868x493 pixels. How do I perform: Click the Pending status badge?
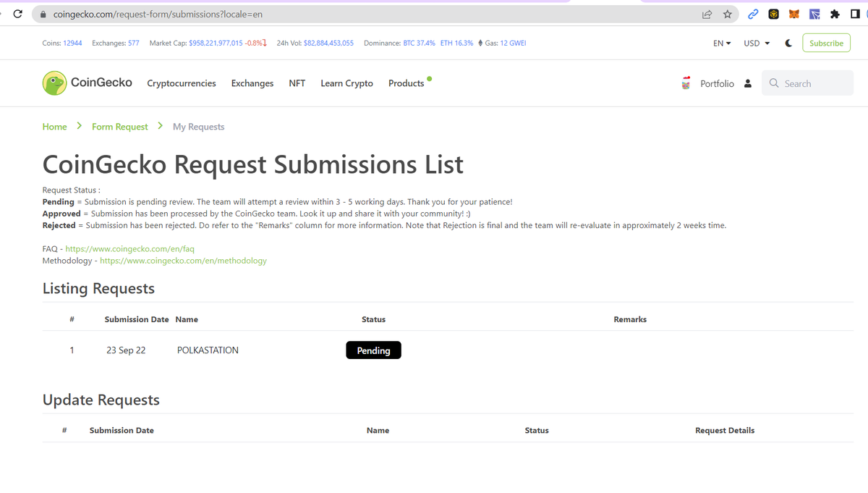point(373,350)
